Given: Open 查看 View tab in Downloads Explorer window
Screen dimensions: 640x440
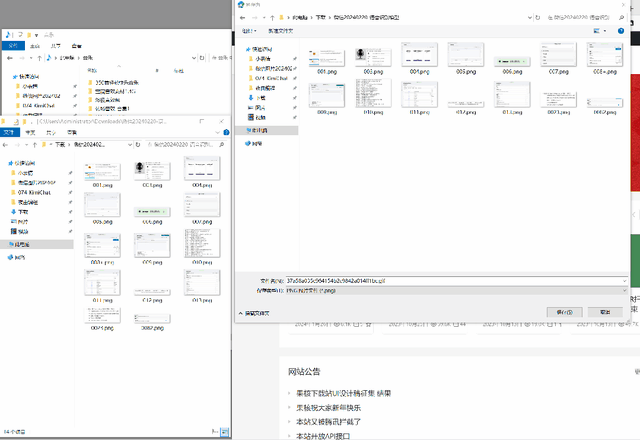Looking at the screenshot, I should 71,132.
